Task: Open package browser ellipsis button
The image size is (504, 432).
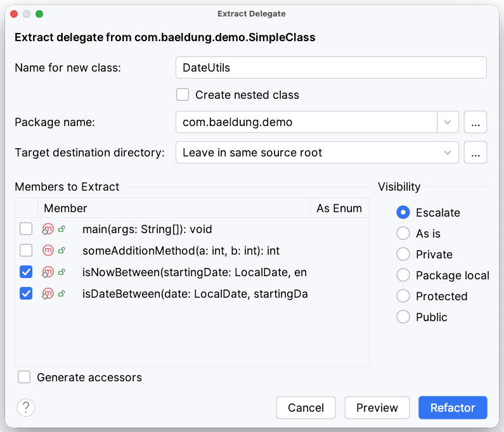Action: click(x=475, y=122)
